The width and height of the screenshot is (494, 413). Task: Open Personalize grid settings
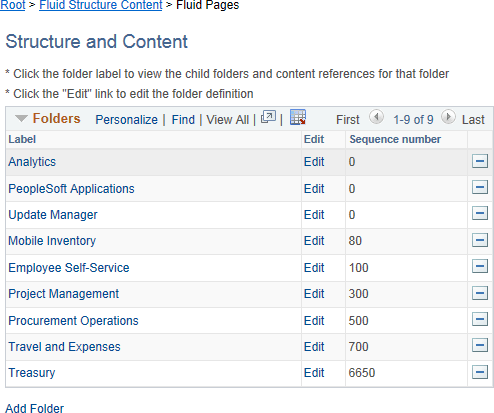click(126, 120)
